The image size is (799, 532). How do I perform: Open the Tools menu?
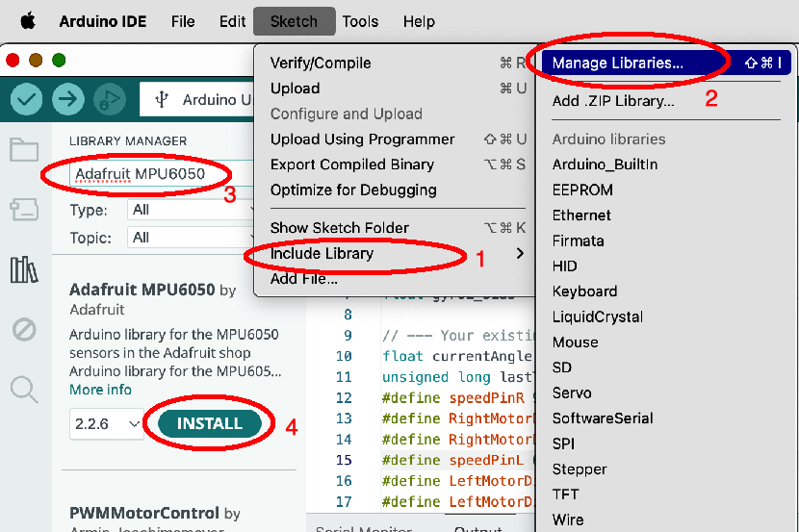click(x=360, y=21)
